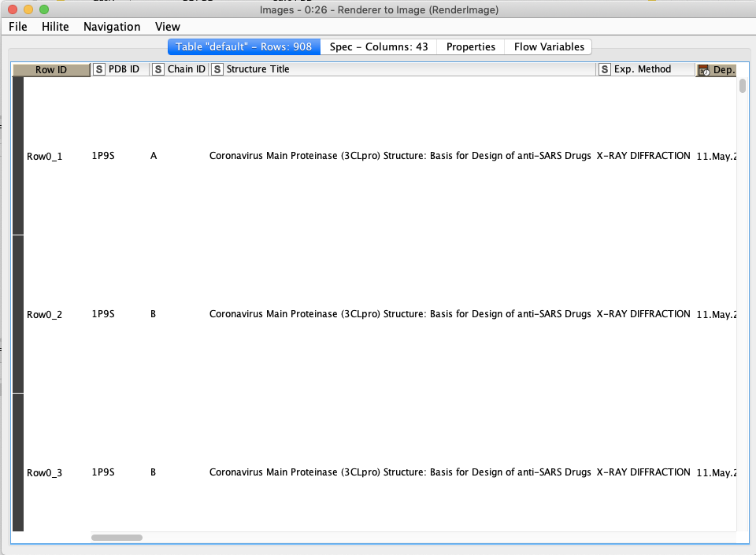Click the dark image cell of Row0_2

[18, 314]
